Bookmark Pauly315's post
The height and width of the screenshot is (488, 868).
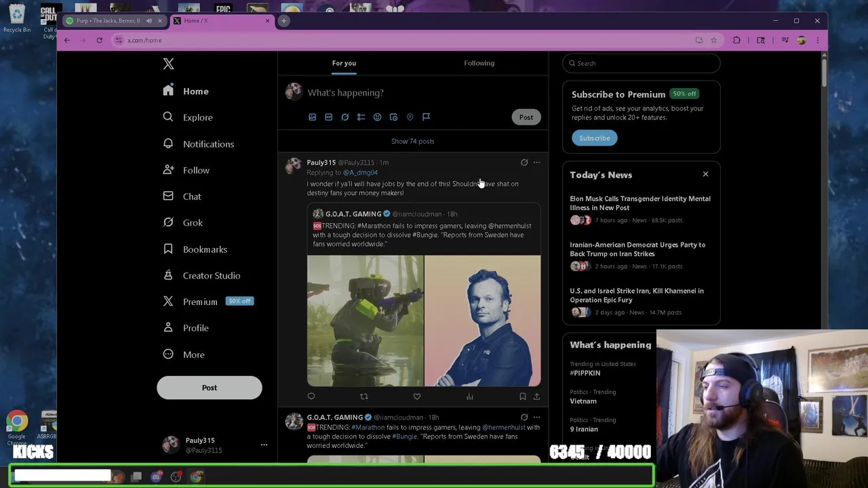(522, 396)
